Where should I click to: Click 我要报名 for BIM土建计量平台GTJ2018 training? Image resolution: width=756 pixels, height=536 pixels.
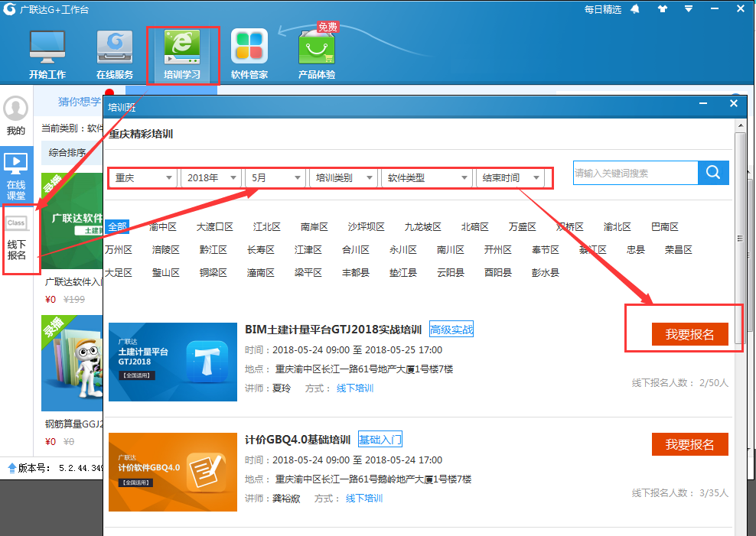[x=690, y=334]
